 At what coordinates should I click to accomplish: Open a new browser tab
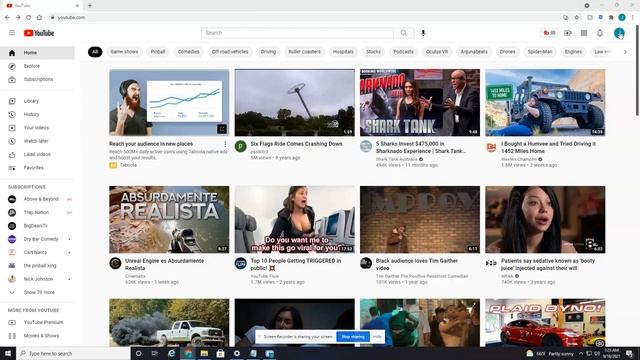point(90,6)
